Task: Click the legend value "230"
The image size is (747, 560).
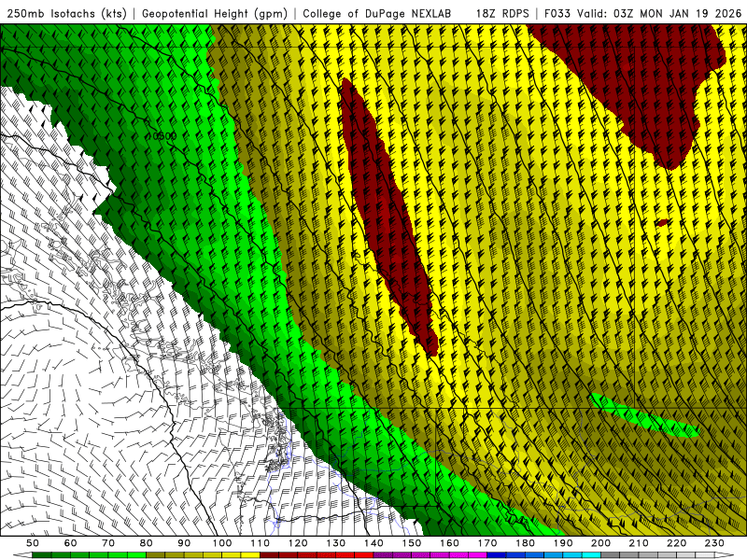Action: 714,543
